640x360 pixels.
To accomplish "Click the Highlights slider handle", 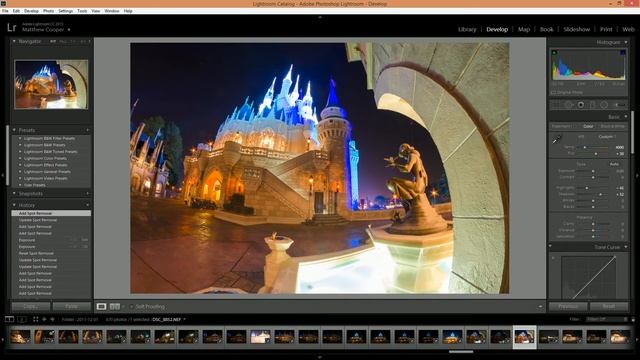I will (587, 188).
